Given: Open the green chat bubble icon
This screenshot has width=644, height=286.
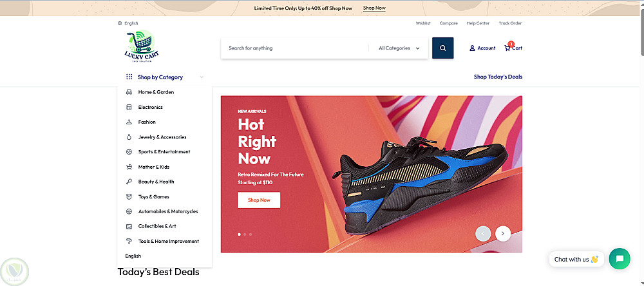Looking at the screenshot, I should (x=620, y=259).
